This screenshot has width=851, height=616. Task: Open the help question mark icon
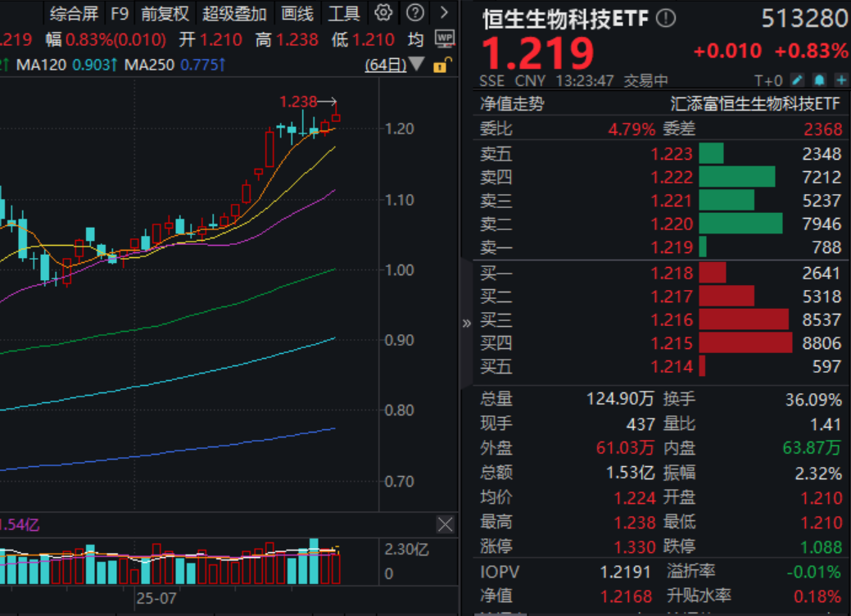tap(414, 12)
